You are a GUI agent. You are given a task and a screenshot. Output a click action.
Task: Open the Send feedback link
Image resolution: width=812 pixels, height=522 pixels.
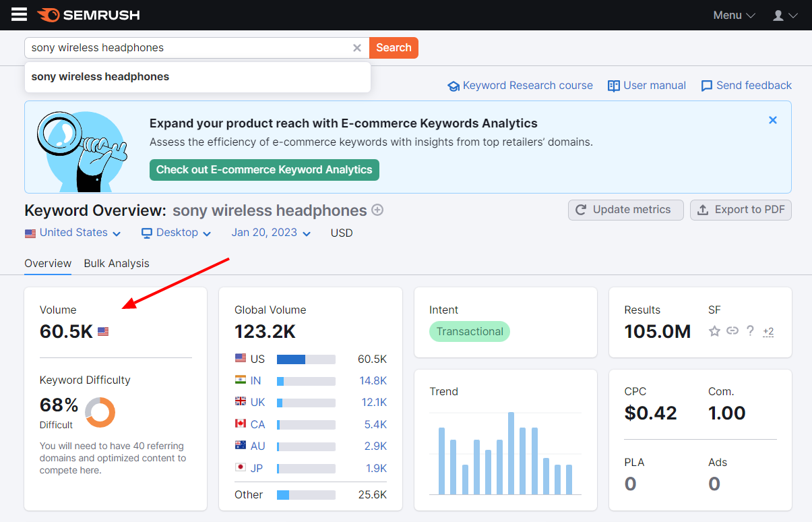(747, 86)
